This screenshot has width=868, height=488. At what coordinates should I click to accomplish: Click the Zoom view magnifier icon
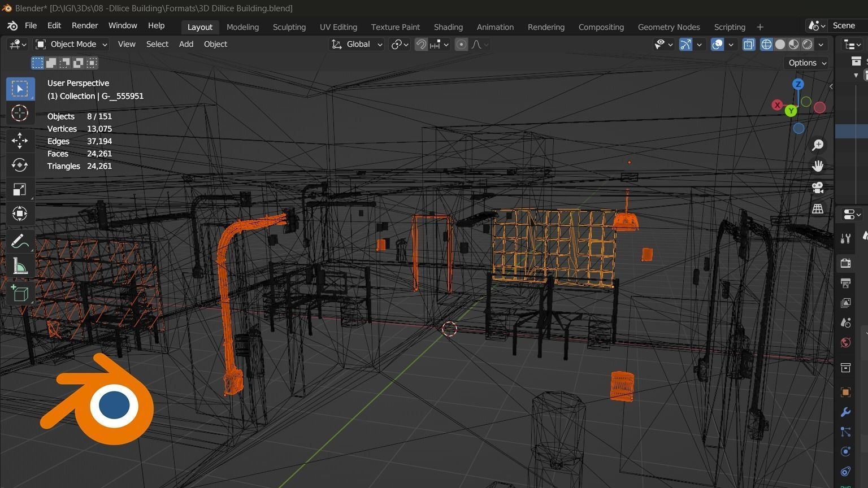pos(818,145)
